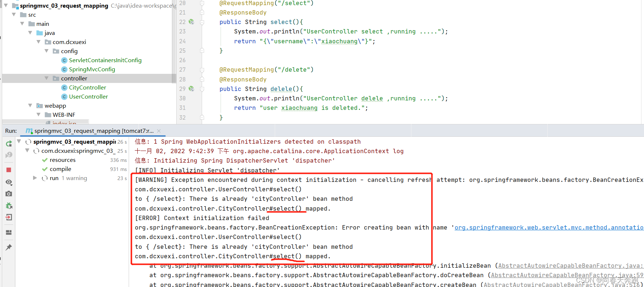
Task: Collapse the controller package node
Action: tap(47, 78)
